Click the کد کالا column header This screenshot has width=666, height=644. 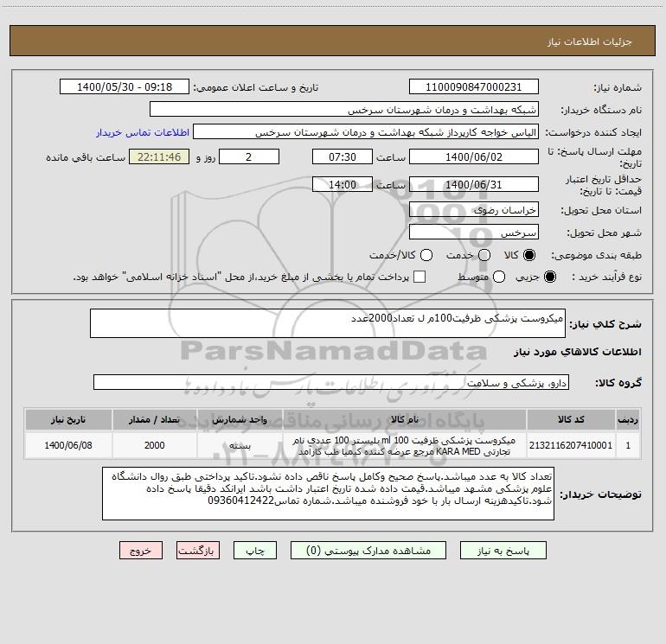point(571,419)
